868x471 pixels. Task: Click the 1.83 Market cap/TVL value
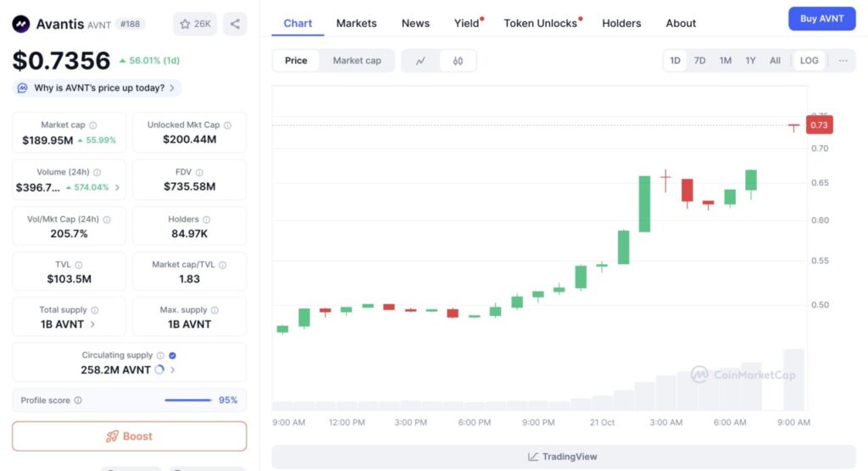tap(189, 279)
